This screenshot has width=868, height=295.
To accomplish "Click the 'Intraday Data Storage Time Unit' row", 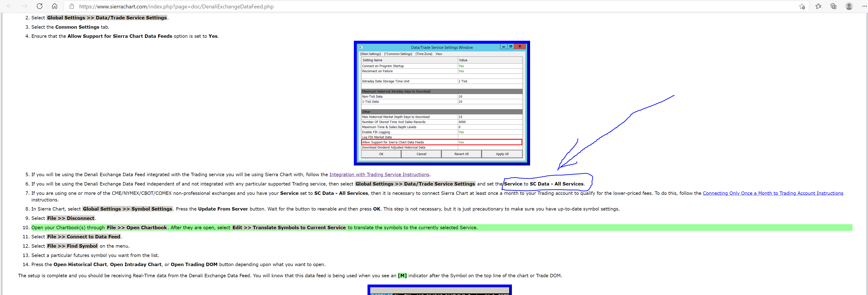I will click(442, 81).
